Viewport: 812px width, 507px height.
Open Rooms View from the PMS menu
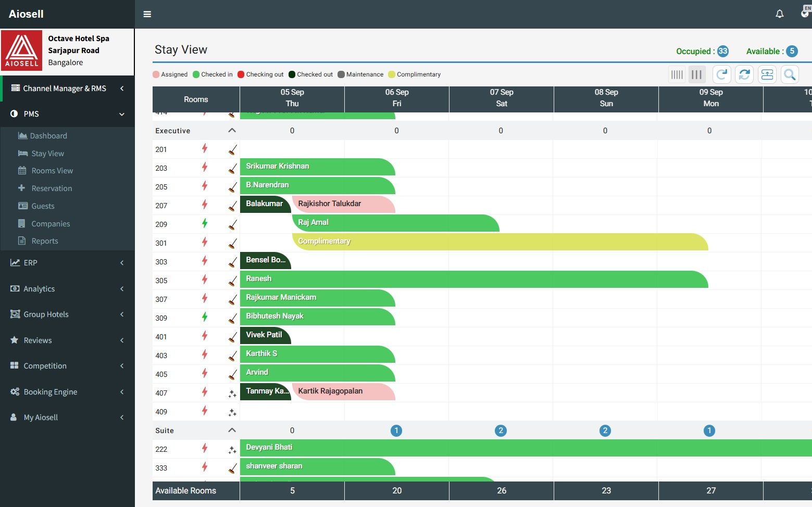coord(52,171)
